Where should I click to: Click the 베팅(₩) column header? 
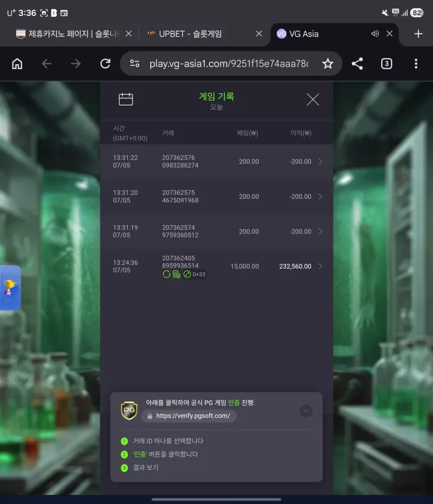(248, 133)
